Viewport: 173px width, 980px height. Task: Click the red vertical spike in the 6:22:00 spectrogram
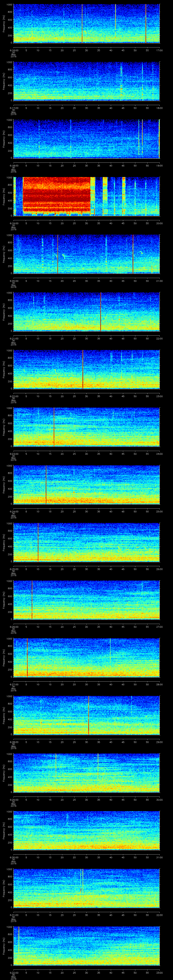tap(83, 369)
